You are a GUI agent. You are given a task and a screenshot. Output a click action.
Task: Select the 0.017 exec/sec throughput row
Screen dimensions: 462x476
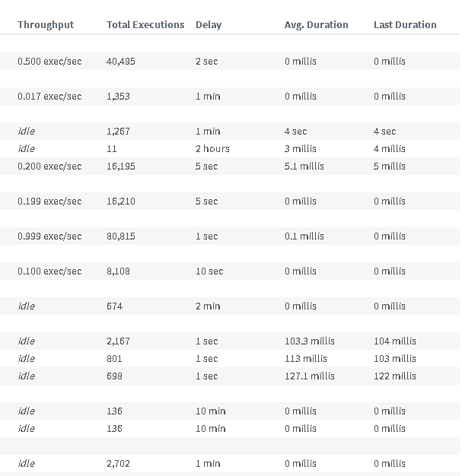click(x=230, y=97)
